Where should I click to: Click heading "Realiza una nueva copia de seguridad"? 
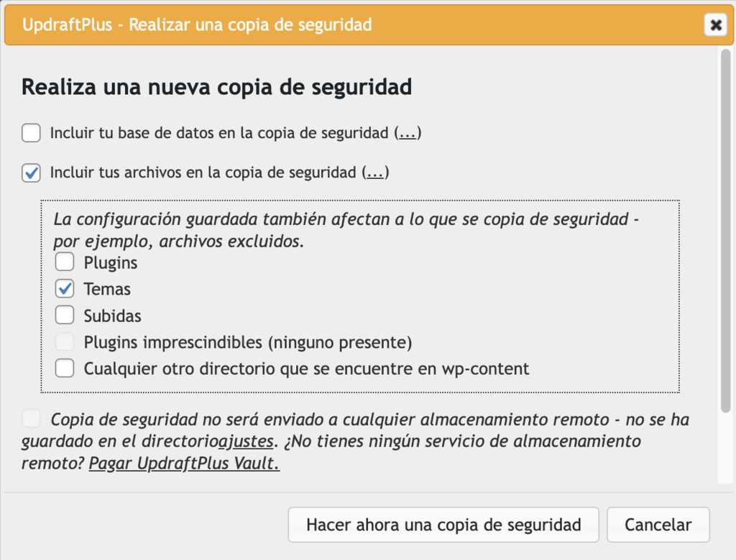216,86
